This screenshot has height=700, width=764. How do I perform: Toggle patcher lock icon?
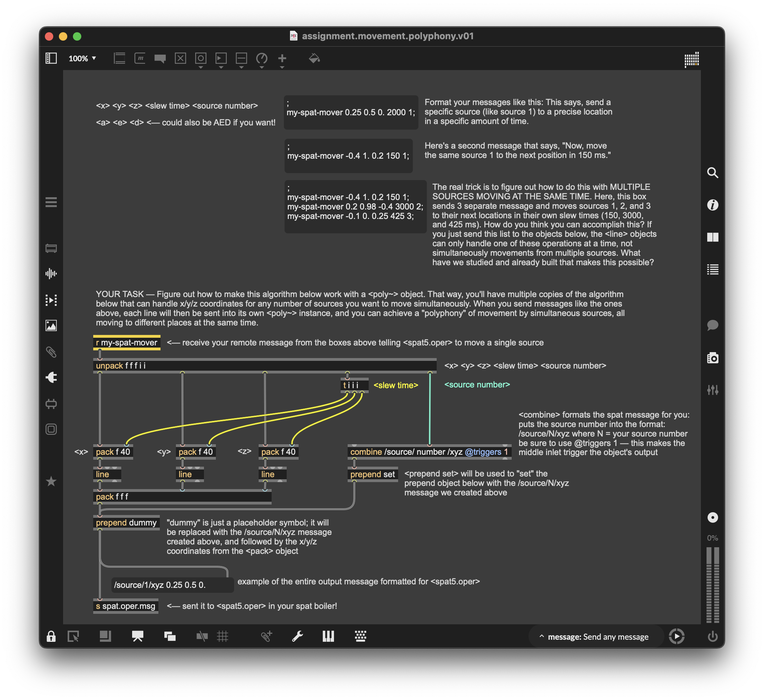(51, 636)
